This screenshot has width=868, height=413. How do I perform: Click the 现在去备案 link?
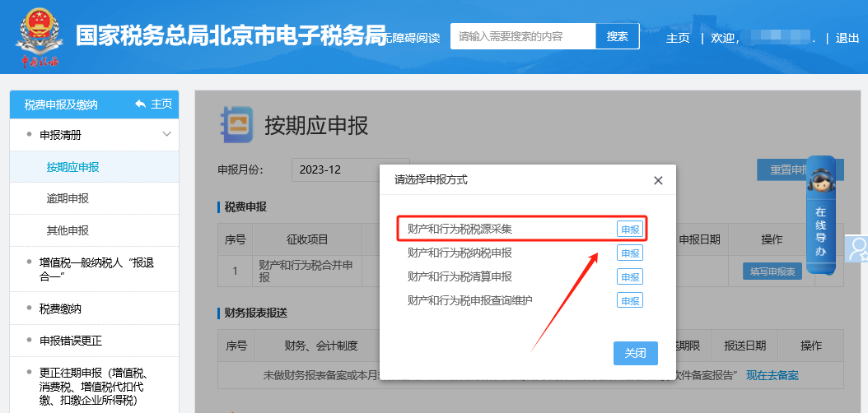click(x=772, y=375)
